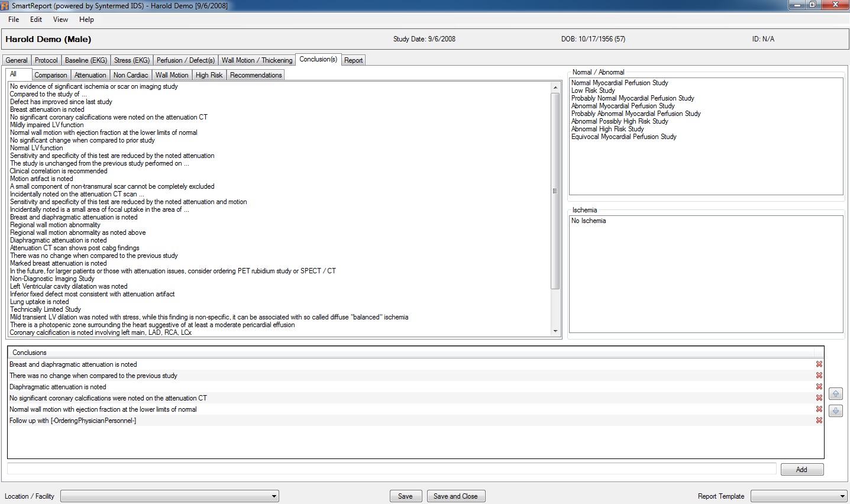Choose 'No Ischemia' from Ischemia list
The width and height of the screenshot is (850, 504).
click(589, 221)
